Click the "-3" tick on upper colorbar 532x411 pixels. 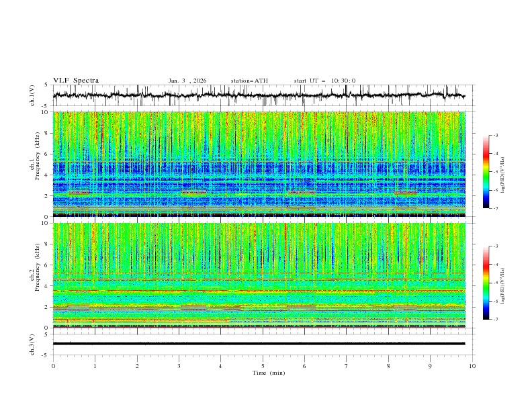click(495, 136)
